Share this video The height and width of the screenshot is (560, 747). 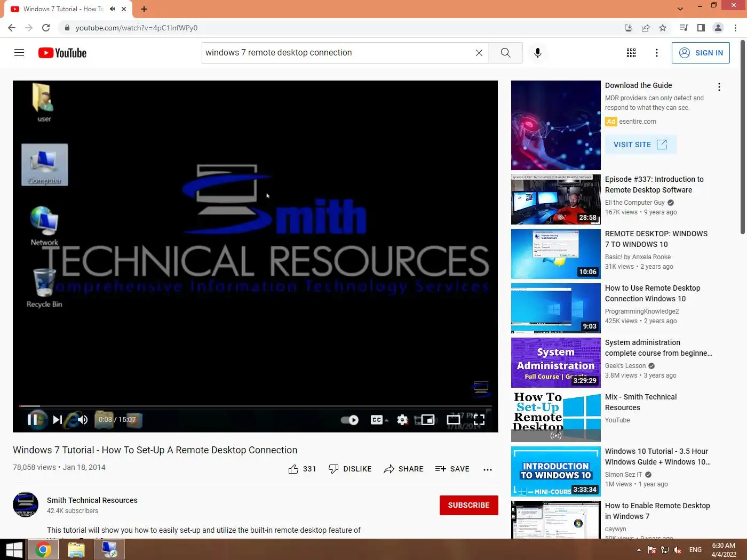point(403,469)
